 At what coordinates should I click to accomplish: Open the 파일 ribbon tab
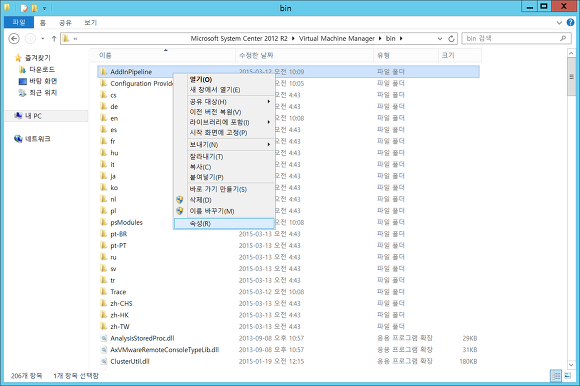[19, 22]
